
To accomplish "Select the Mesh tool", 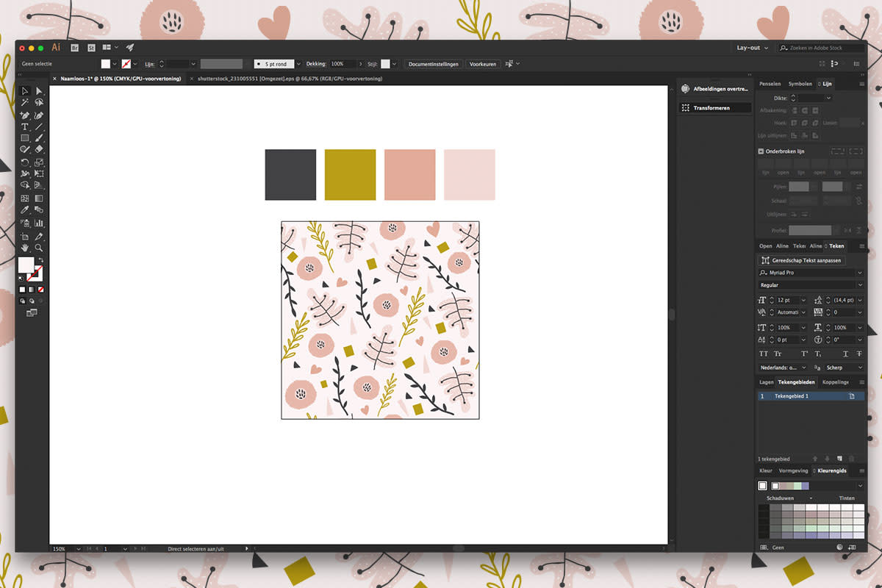I will tap(25, 198).
